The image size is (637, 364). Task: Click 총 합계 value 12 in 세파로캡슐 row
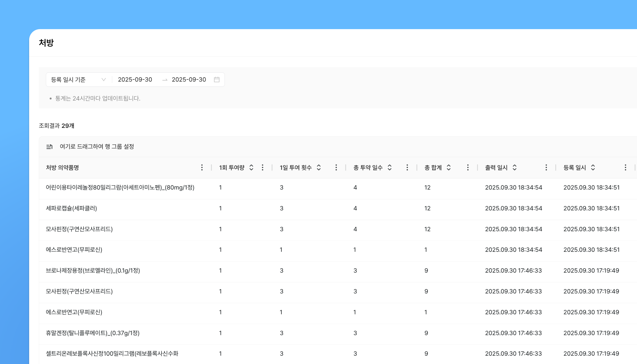[427, 208]
